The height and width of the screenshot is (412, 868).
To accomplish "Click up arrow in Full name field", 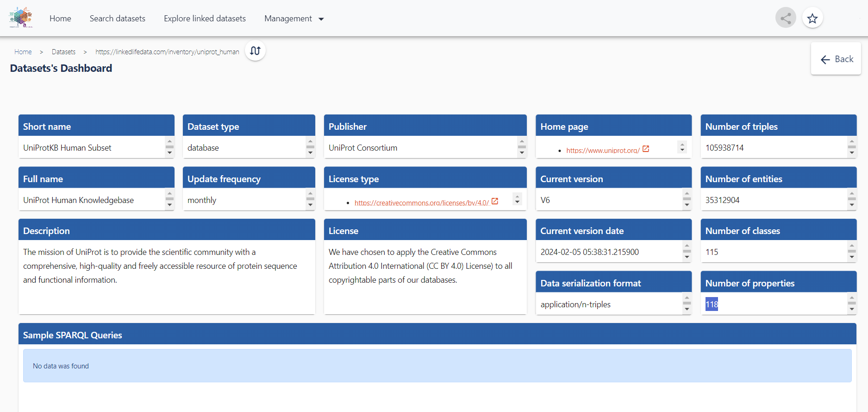I will tap(169, 194).
